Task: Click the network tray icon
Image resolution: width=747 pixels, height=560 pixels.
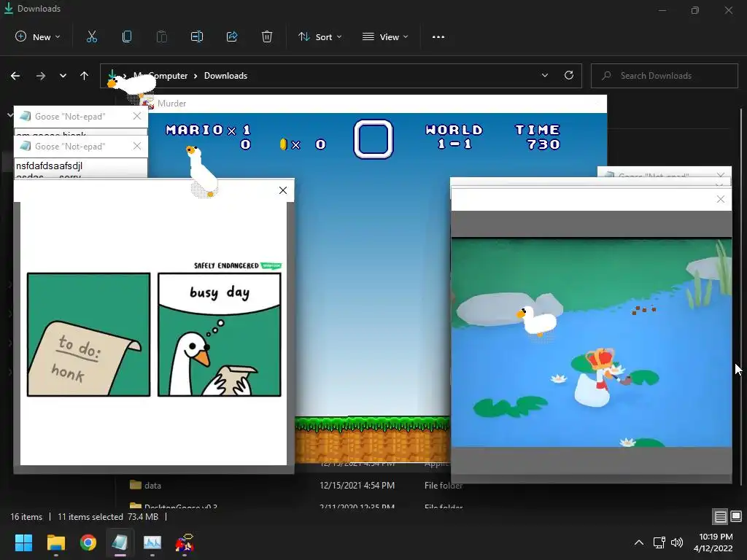Action: [659, 542]
